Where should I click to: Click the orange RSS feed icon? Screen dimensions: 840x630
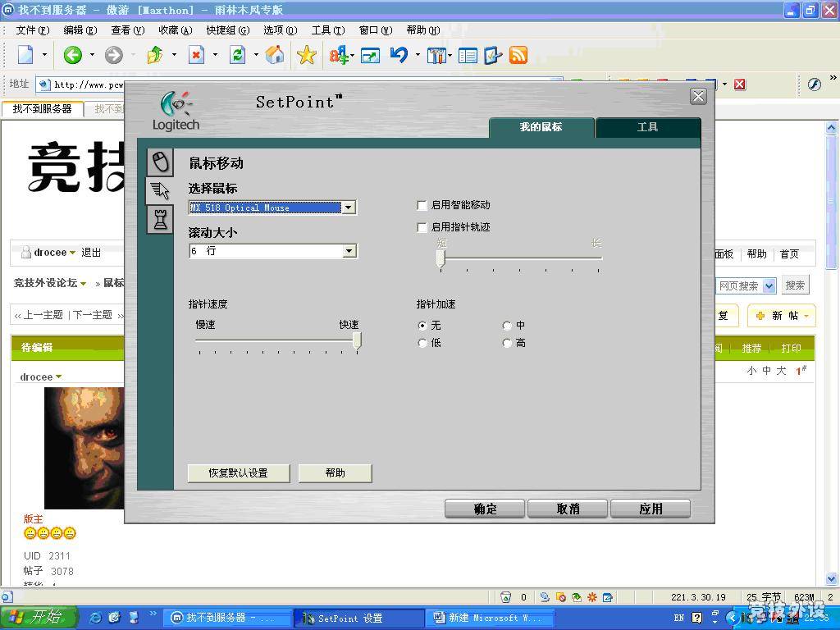point(518,55)
